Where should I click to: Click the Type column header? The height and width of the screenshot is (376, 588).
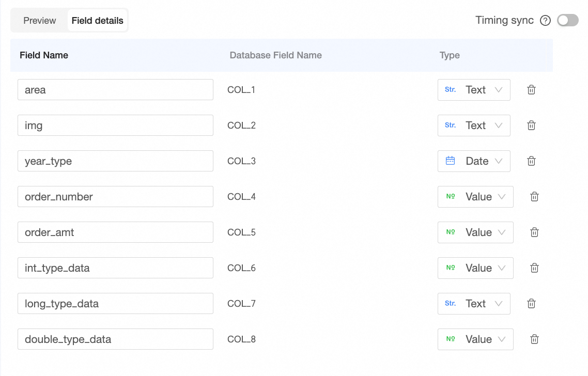click(x=450, y=55)
